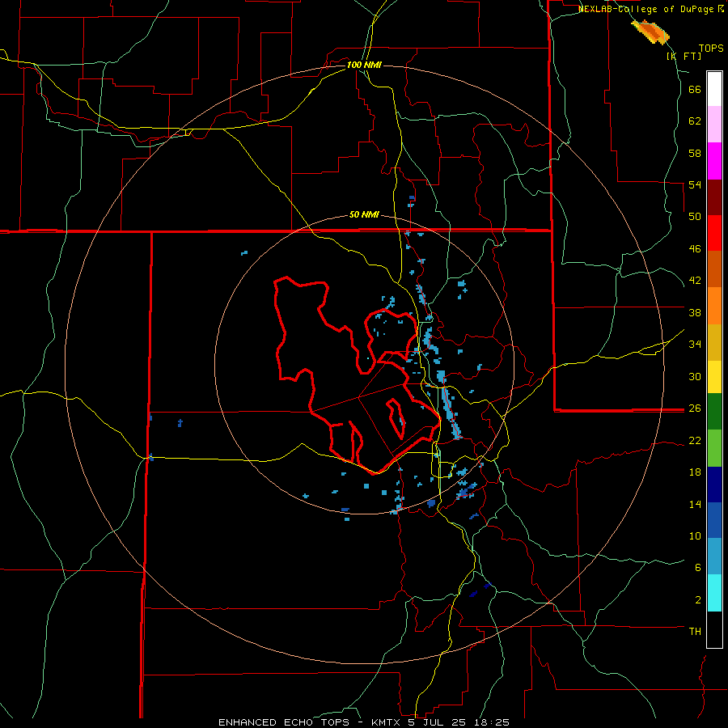Click the '38' legend value
The image size is (728, 728).
pyautogui.click(x=695, y=312)
